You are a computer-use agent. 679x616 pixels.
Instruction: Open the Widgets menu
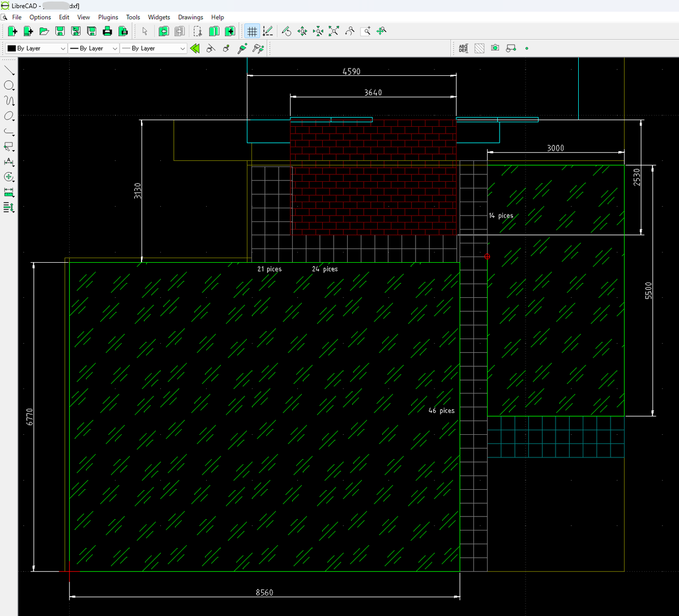click(159, 18)
